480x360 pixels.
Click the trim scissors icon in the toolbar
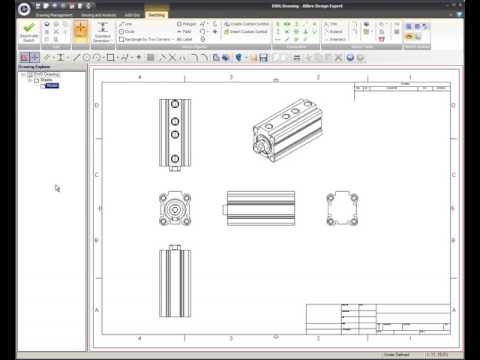pyautogui.click(x=172, y=58)
